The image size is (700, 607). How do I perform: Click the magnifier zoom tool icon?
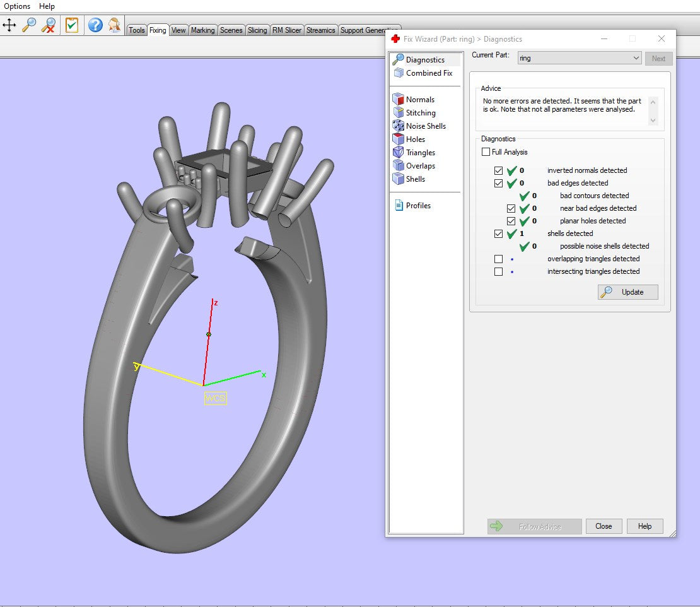29,25
